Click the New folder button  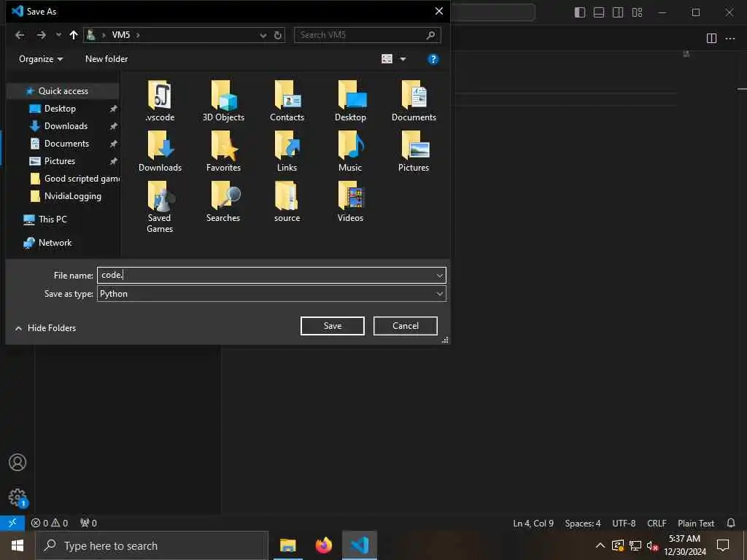[x=107, y=59]
